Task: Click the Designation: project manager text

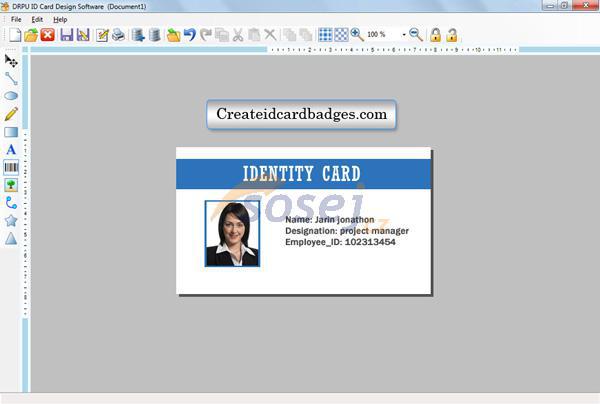Action: pos(347,231)
